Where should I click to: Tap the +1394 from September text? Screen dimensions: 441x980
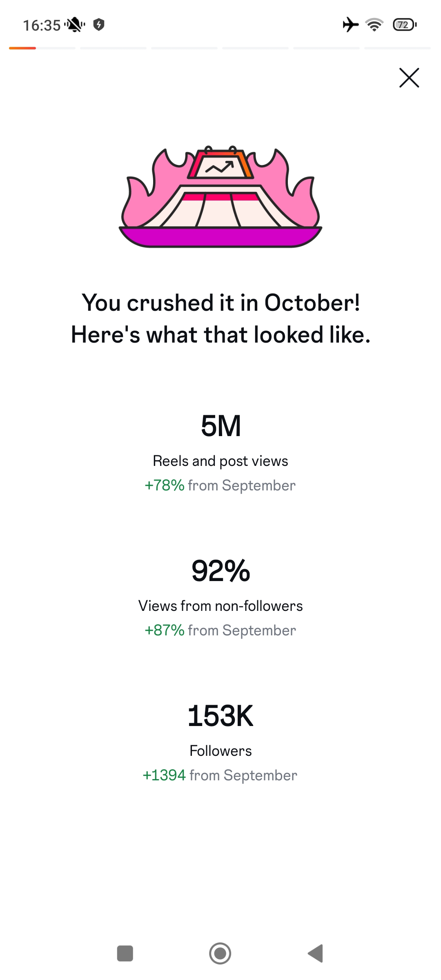(x=220, y=775)
